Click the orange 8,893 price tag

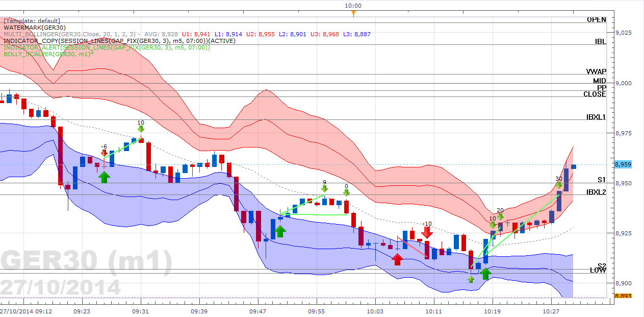click(623, 296)
